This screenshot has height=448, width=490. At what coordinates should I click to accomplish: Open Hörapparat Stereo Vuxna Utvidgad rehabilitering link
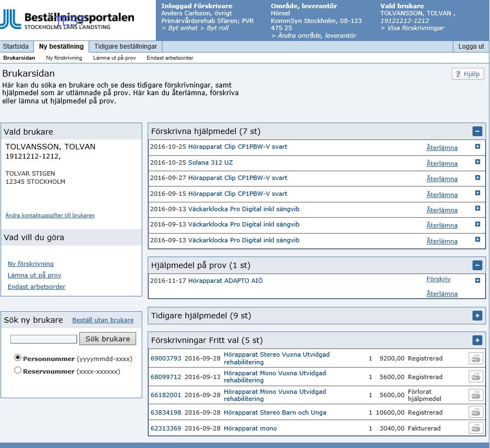click(x=277, y=358)
